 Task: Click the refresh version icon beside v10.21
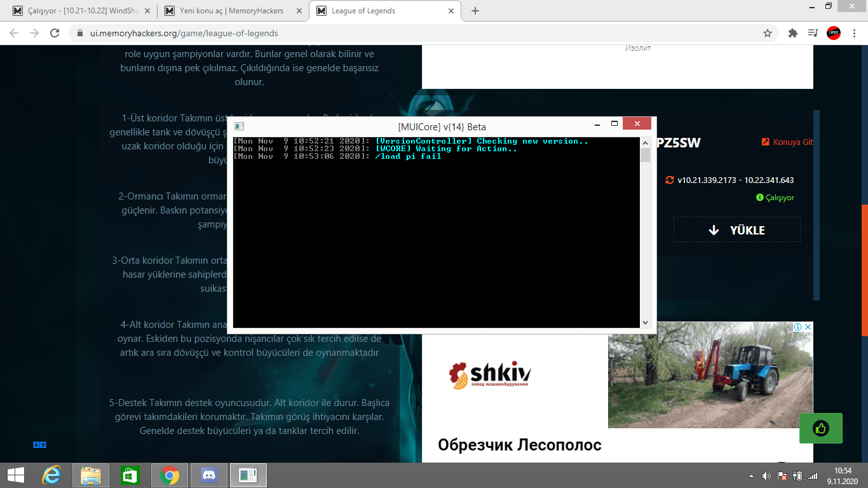pyautogui.click(x=670, y=180)
